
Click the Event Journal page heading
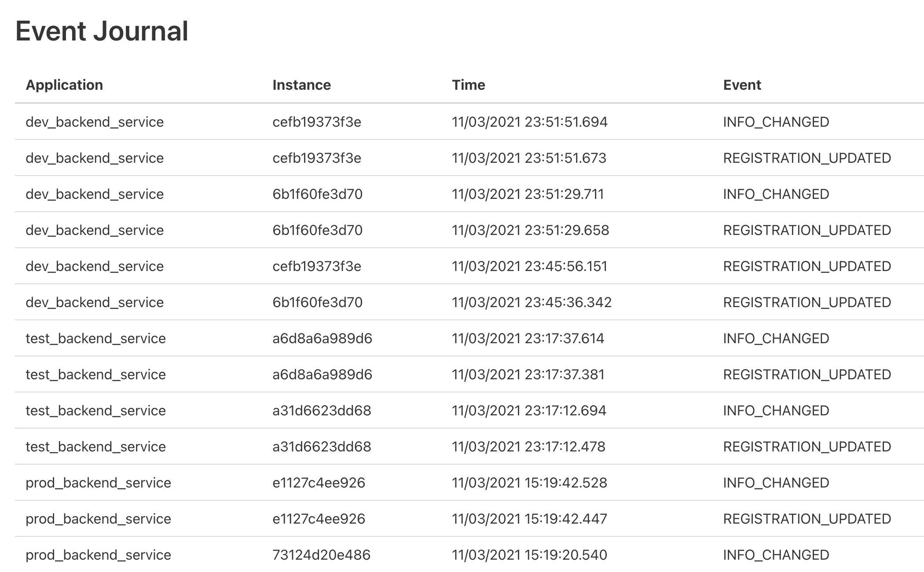point(102,31)
